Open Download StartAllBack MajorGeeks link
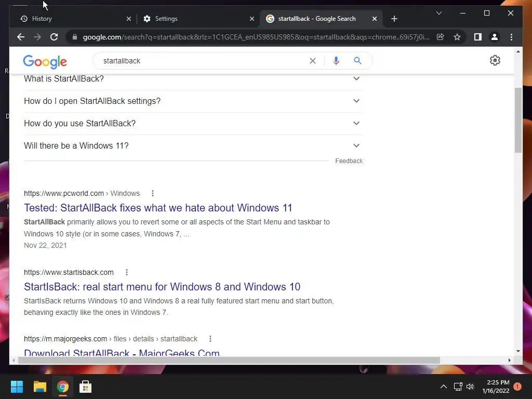Image resolution: width=532 pixels, height=399 pixels. coord(122,352)
